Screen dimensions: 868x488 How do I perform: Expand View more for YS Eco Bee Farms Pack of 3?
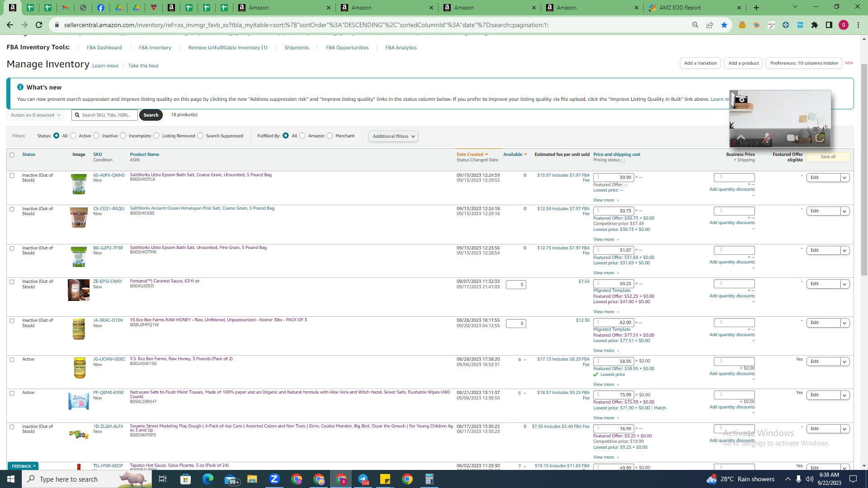coord(606,351)
